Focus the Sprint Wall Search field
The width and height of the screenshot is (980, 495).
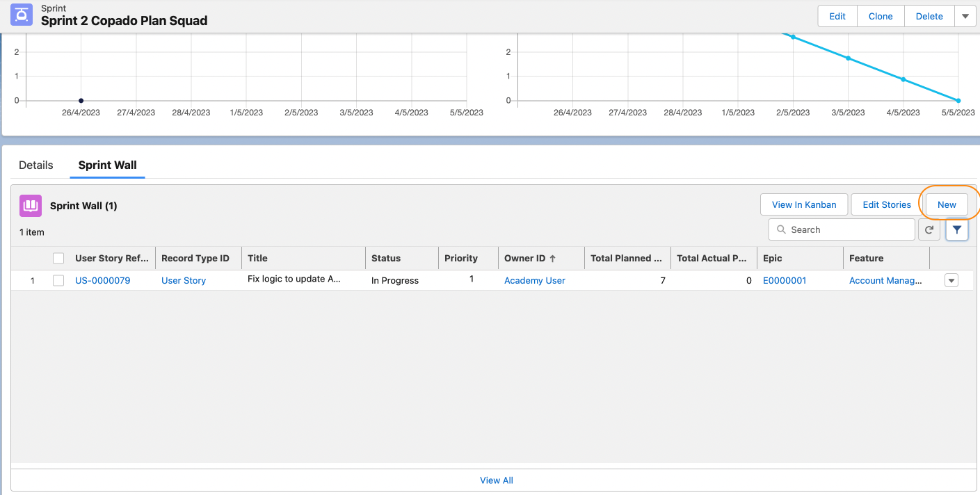click(x=842, y=229)
